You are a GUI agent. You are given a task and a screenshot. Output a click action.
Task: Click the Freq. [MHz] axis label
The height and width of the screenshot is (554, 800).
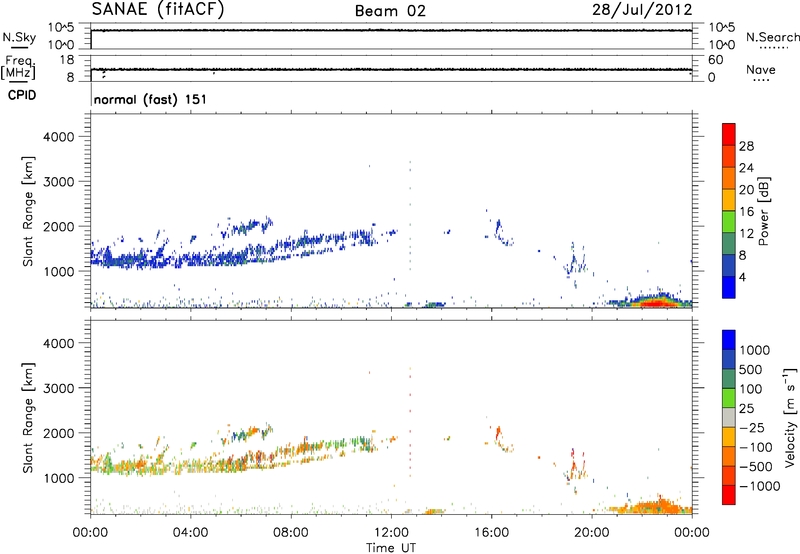[x=18, y=67]
